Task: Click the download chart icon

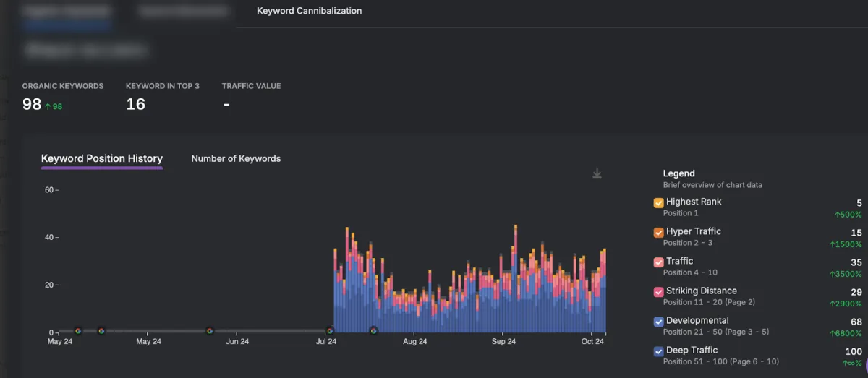Action: click(x=597, y=173)
